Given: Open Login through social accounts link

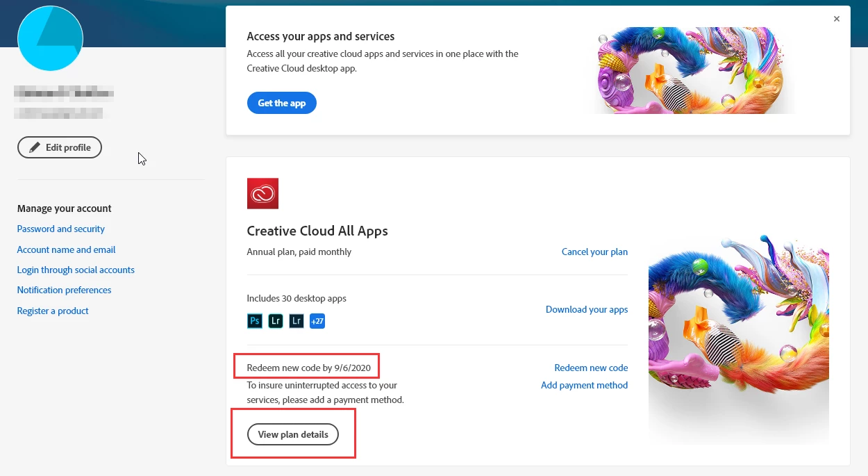Looking at the screenshot, I should pos(76,270).
